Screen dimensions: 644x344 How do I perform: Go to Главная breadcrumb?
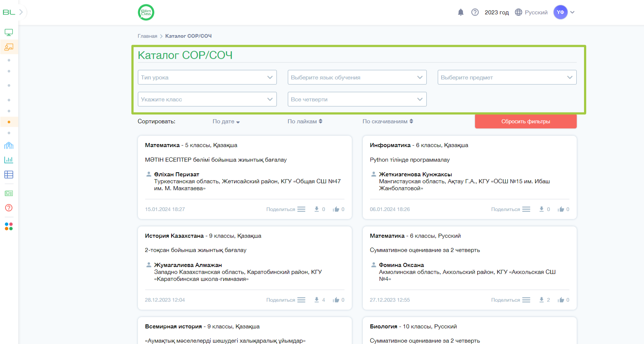pos(147,36)
